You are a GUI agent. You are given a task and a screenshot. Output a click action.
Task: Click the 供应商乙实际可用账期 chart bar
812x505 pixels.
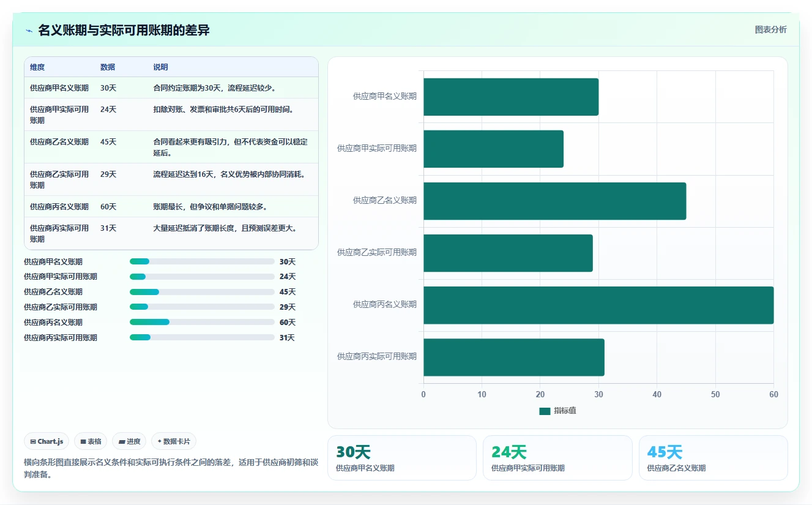point(508,253)
